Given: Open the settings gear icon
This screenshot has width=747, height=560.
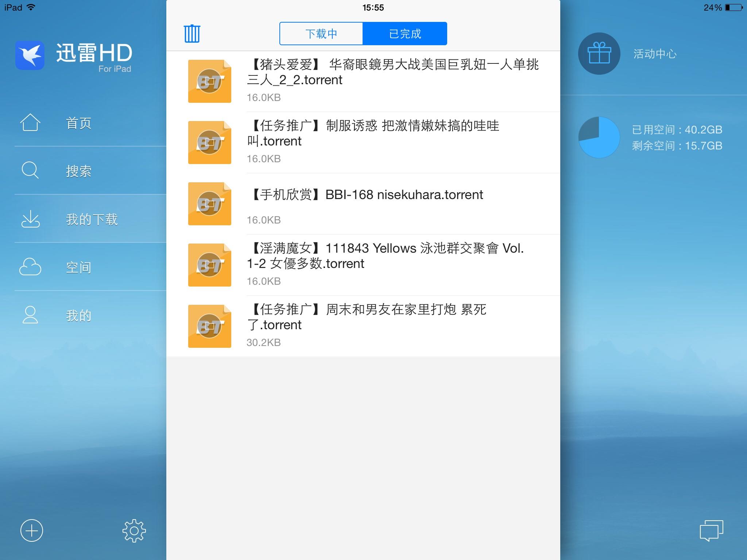Looking at the screenshot, I should 134,530.
